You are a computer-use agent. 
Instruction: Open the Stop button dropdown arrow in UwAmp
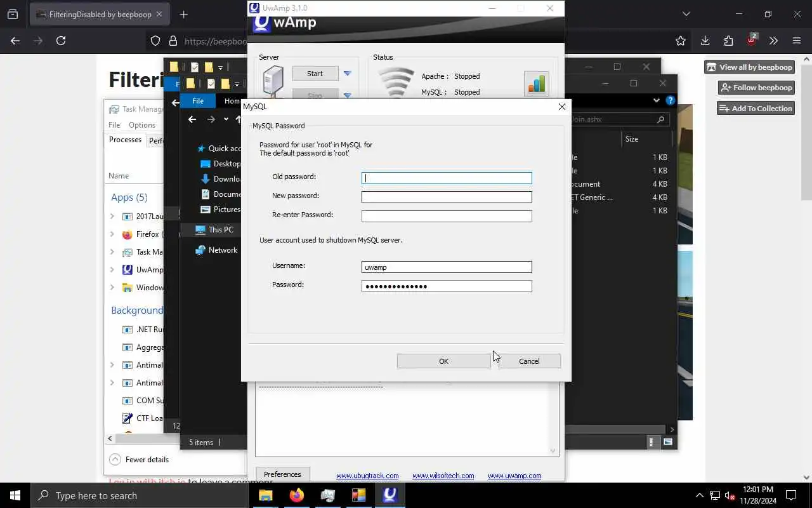(x=347, y=95)
